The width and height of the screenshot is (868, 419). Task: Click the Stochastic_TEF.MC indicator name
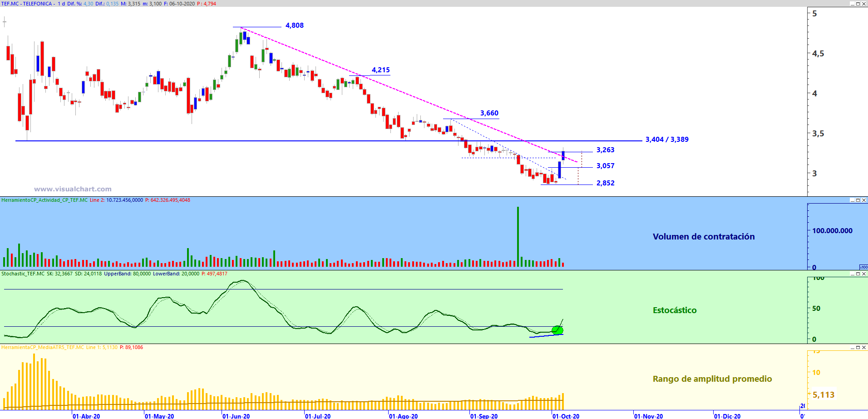(x=23, y=274)
